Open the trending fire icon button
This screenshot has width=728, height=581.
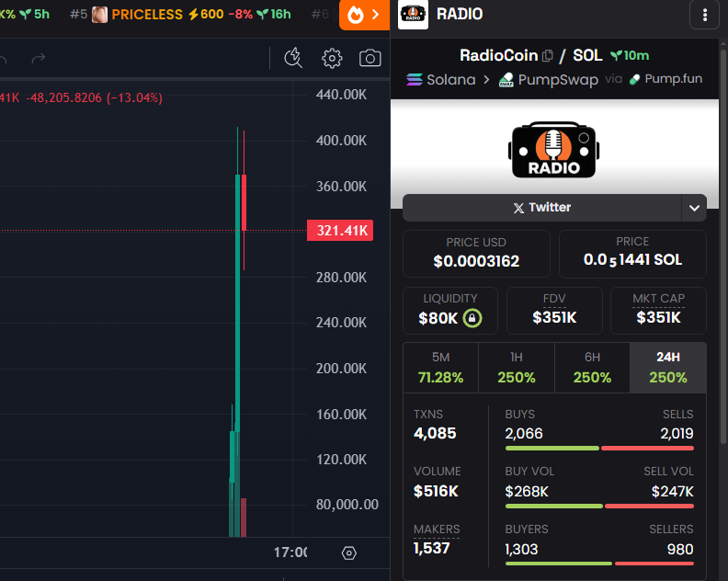tap(365, 15)
